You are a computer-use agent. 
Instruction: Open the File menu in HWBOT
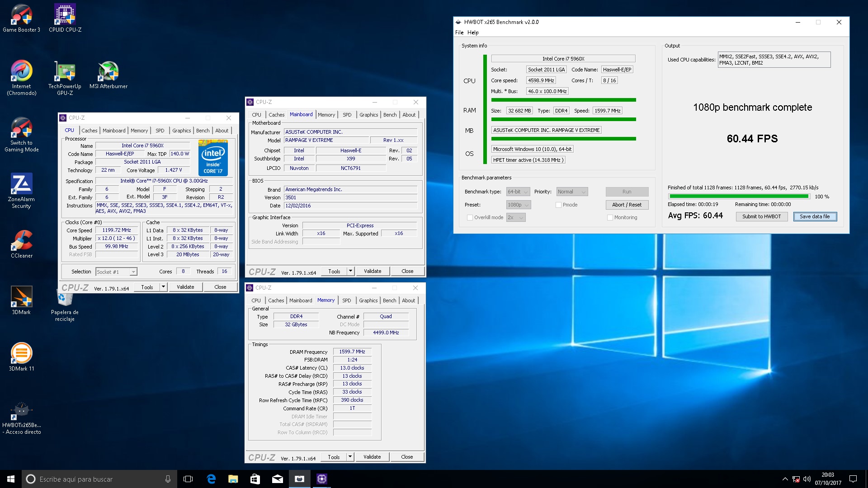pyautogui.click(x=459, y=33)
